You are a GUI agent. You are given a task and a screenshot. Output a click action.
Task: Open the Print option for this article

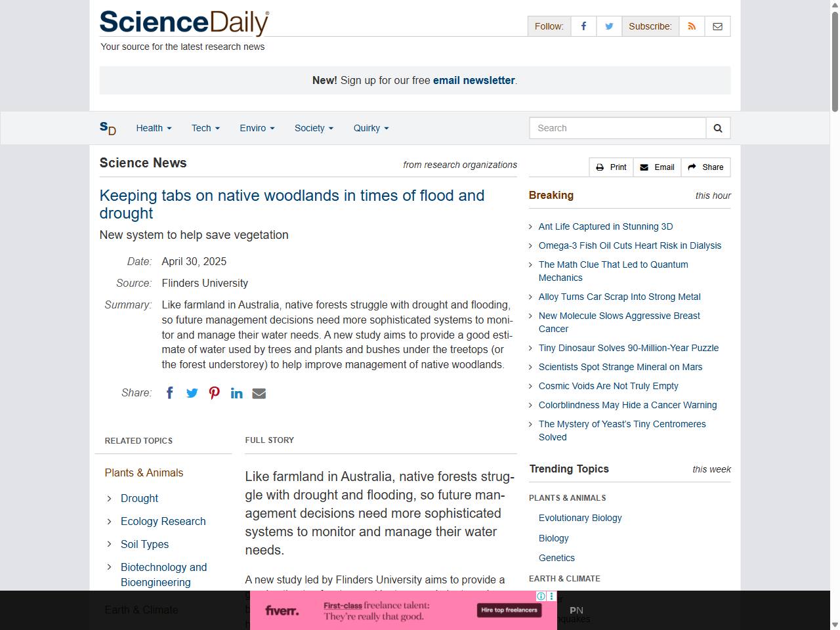[610, 167]
